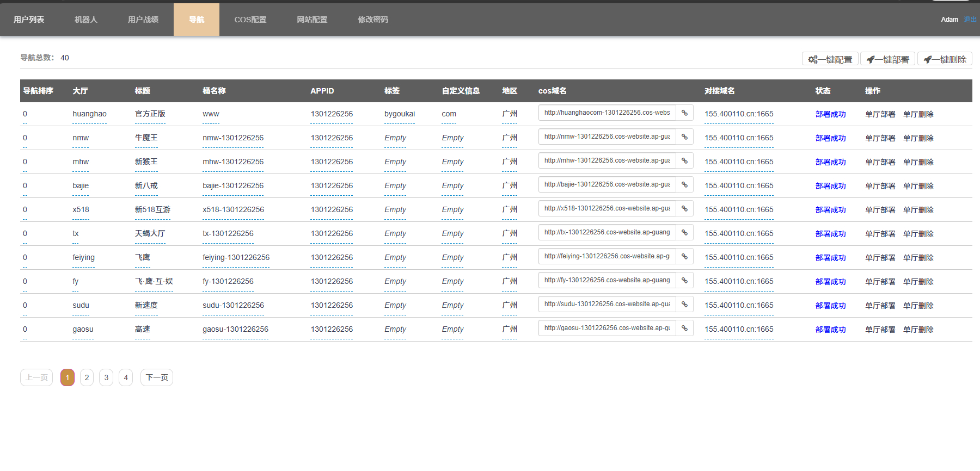Edit the feiying-1301226256 bucket name
Screen dimensions: 980x471
pos(236,258)
